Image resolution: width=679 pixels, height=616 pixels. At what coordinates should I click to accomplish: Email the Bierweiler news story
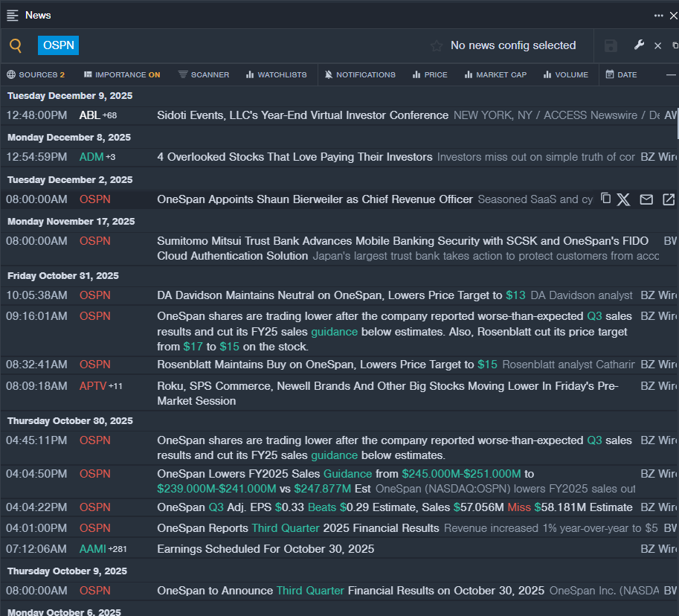(646, 199)
